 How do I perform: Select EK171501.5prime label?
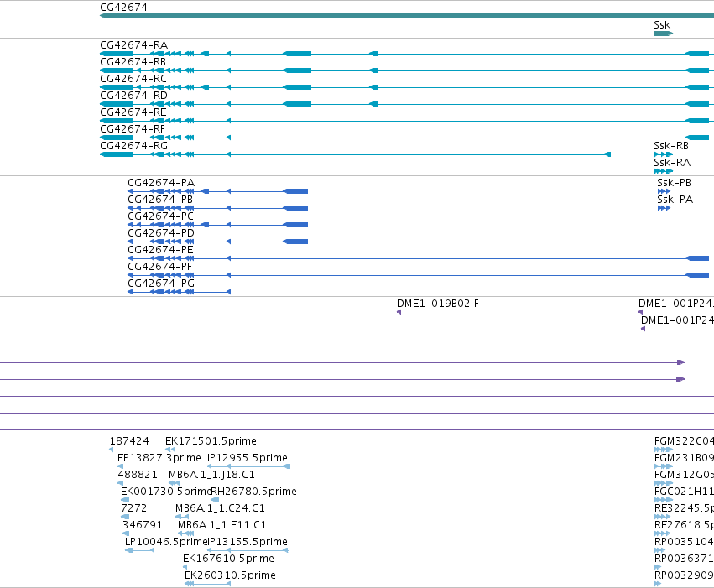click(211, 441)
